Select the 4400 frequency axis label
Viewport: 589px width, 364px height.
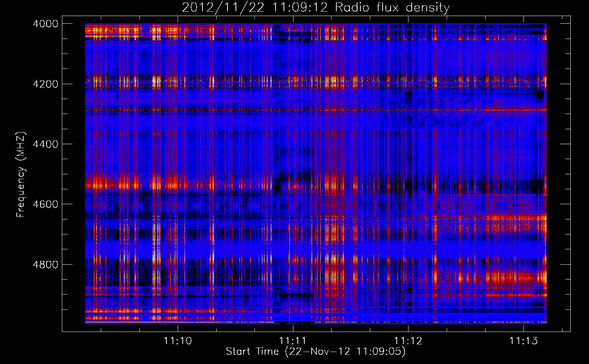46,144
